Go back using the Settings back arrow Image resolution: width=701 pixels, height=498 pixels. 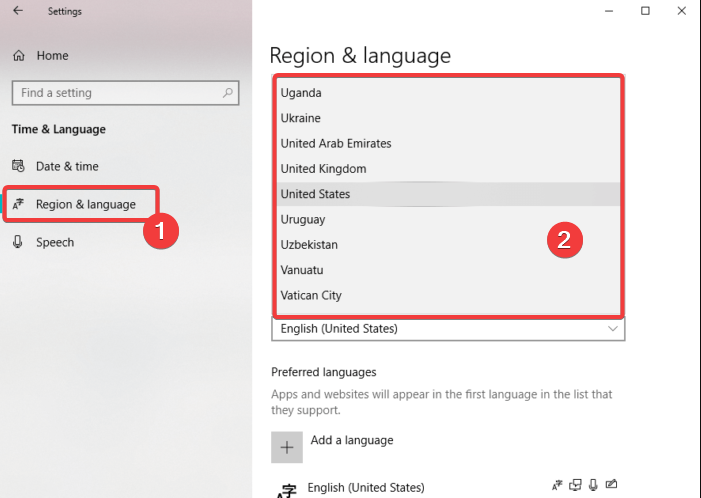coord(18,11)
